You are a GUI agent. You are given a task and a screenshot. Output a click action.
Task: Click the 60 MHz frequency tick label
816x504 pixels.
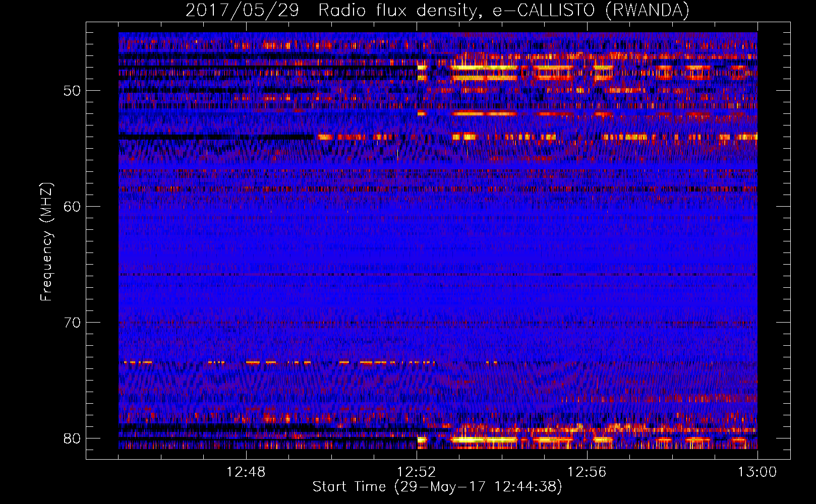click(x=72, y=207)
